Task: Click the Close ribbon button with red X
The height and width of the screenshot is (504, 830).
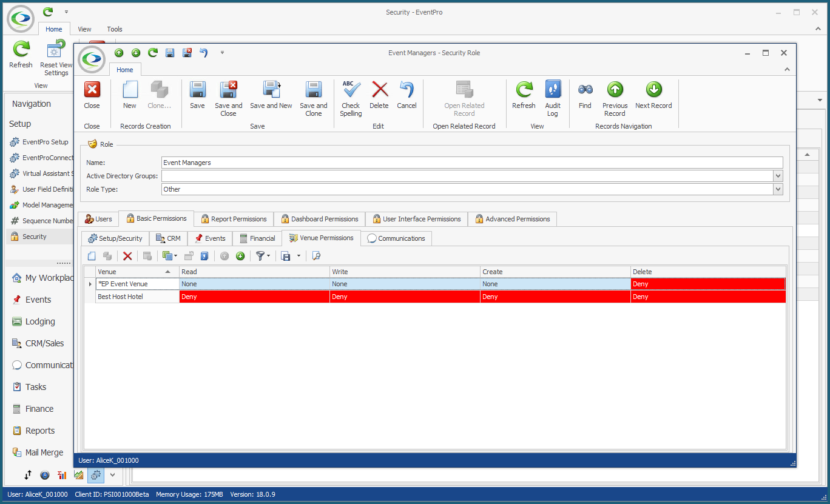Action: pos(92,96)
